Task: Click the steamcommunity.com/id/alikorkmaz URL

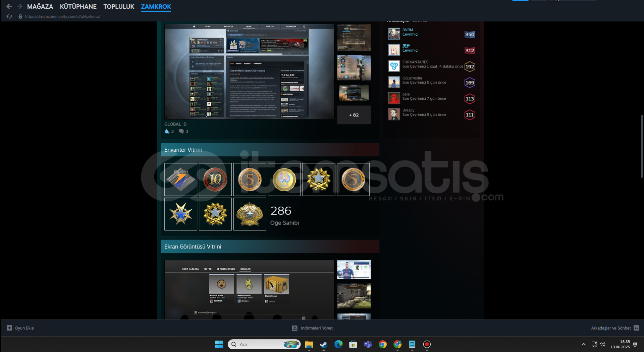Action: (63, 16)
